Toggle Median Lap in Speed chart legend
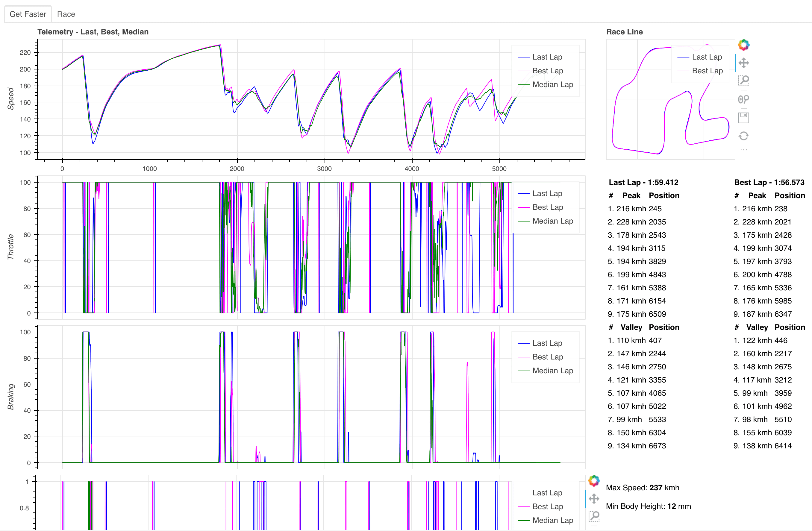 552,85
